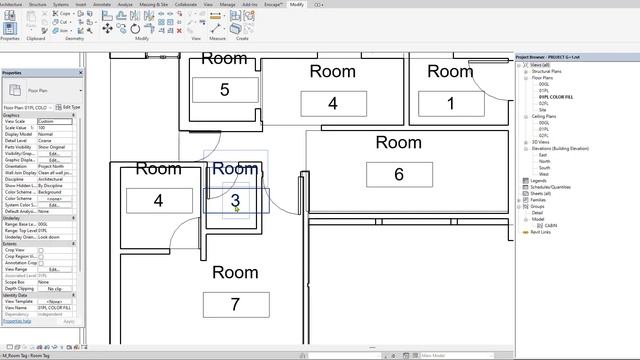Screen dimensions: 640x360
Task: Select the Trim/Extend to Corner tool
Action: [x=149, y=29]
